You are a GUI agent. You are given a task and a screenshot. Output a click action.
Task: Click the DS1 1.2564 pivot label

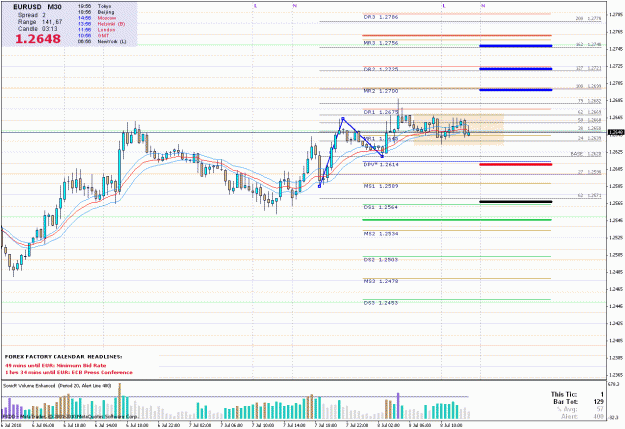pos(381,207)
